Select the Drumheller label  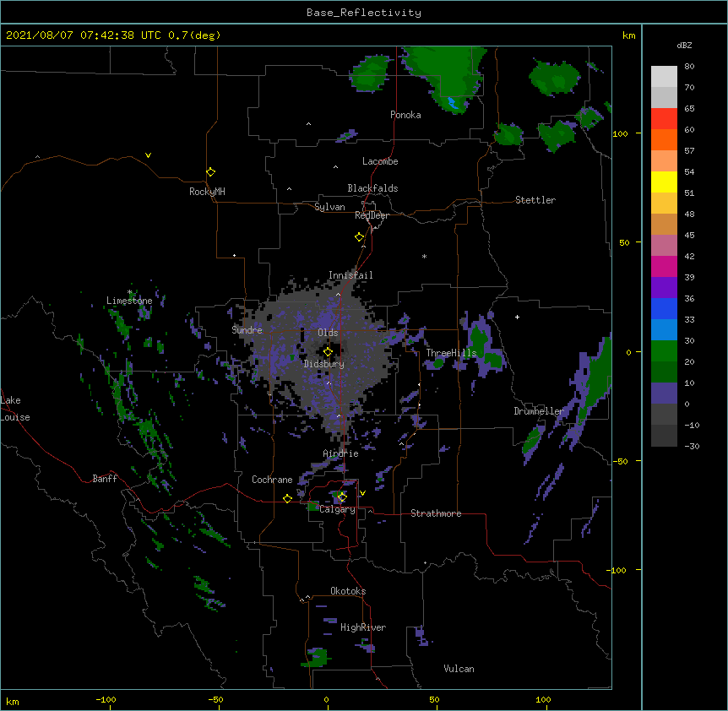point(539,411)
